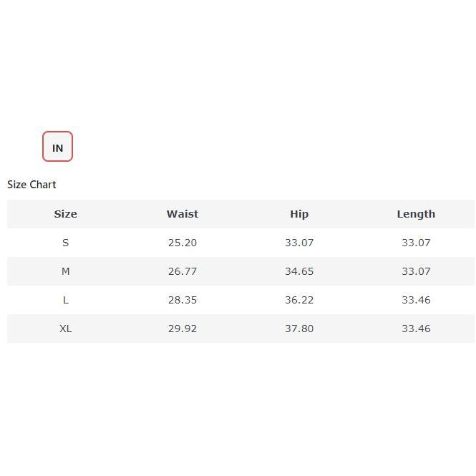This screenshot has width=476, height=476.
Task: Click hip value 34.65
Action: 299,271
